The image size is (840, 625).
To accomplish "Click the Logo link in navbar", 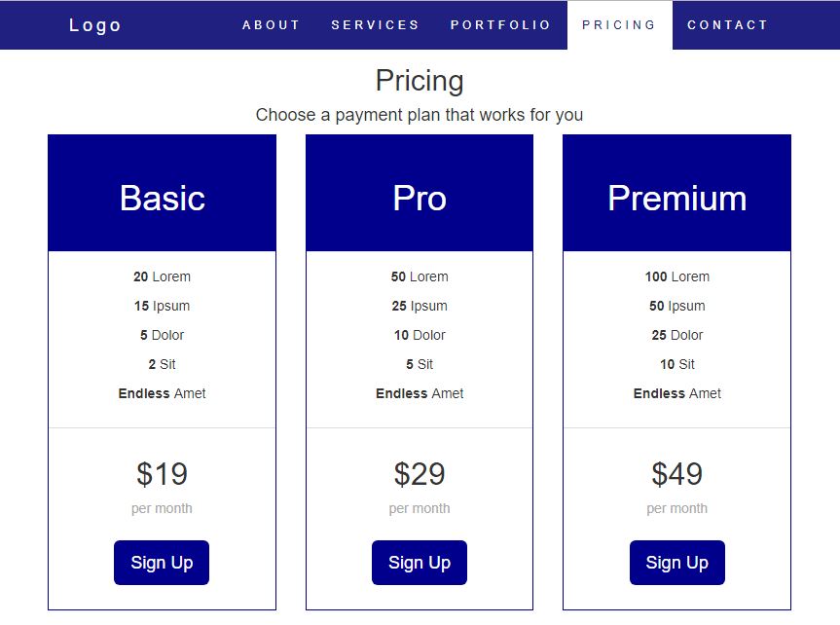I will pos(95,25).
